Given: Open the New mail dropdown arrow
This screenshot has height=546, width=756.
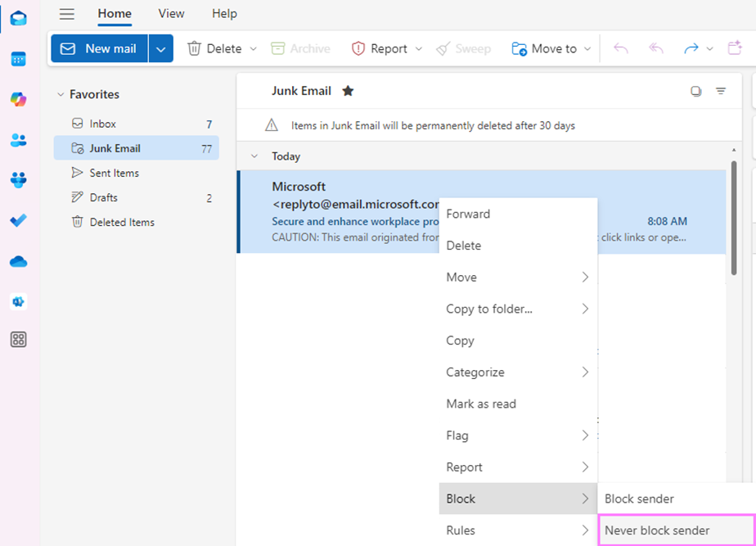Looking at the screenshot, I should click(161, 49).
